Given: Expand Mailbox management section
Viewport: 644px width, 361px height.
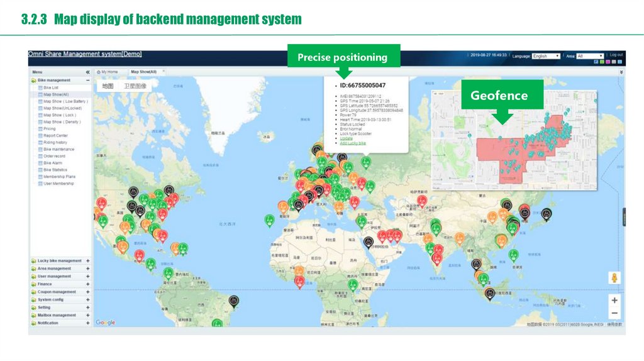Looking at the screenshot, I should click(x=87, y=316).
